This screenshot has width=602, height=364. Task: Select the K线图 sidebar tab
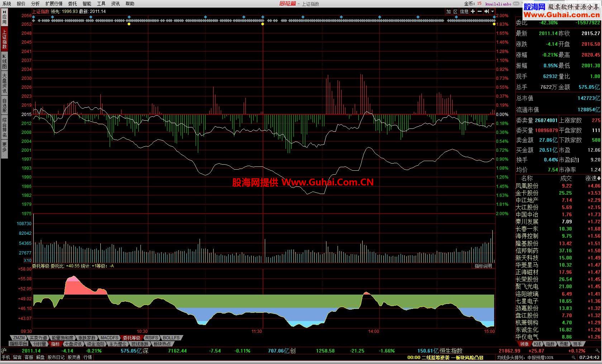4,62
